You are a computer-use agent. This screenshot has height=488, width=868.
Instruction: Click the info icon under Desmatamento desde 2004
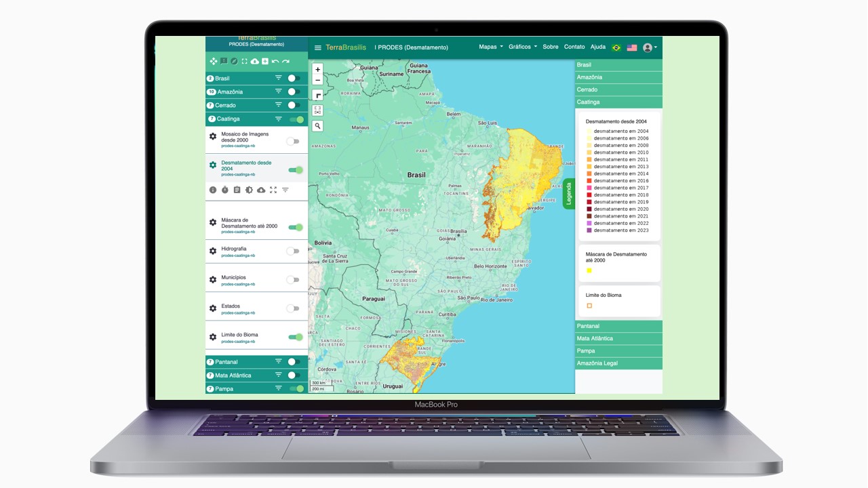[213, 190]
